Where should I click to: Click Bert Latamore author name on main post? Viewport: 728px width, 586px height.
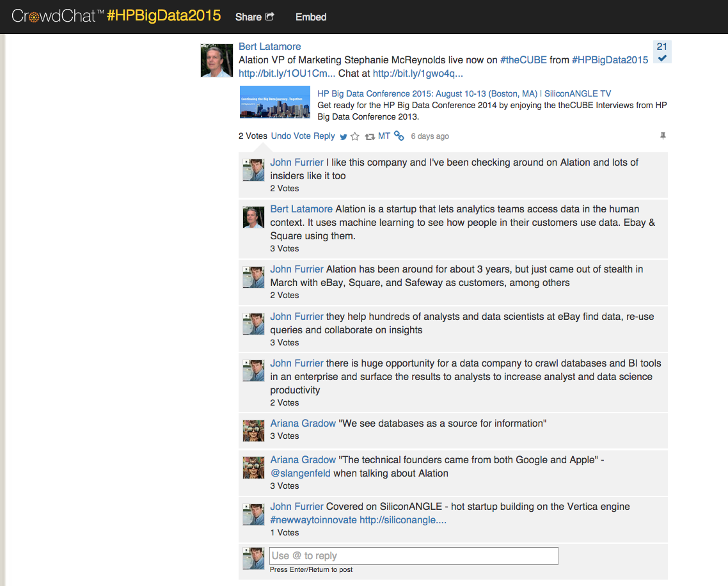270,47
